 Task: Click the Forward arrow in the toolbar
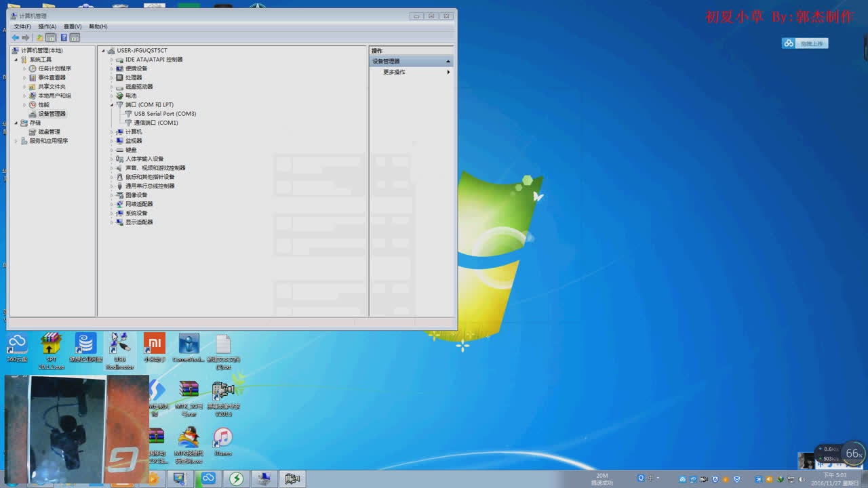(x=26, y=38)
